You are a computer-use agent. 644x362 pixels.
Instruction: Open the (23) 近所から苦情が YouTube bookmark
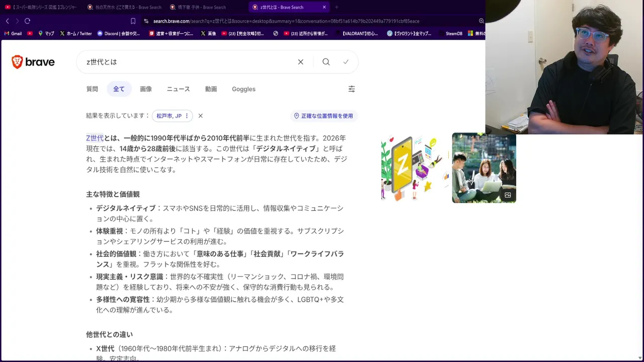click(306, 34)
